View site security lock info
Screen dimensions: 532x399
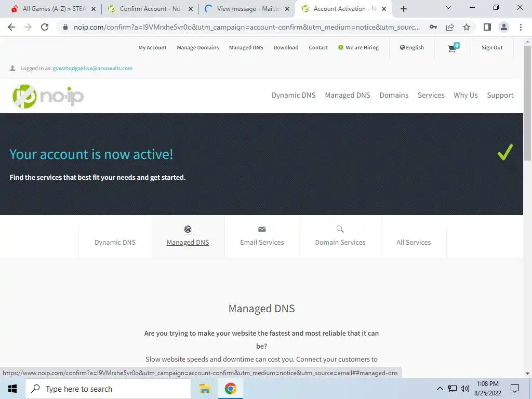click(65, 27)
